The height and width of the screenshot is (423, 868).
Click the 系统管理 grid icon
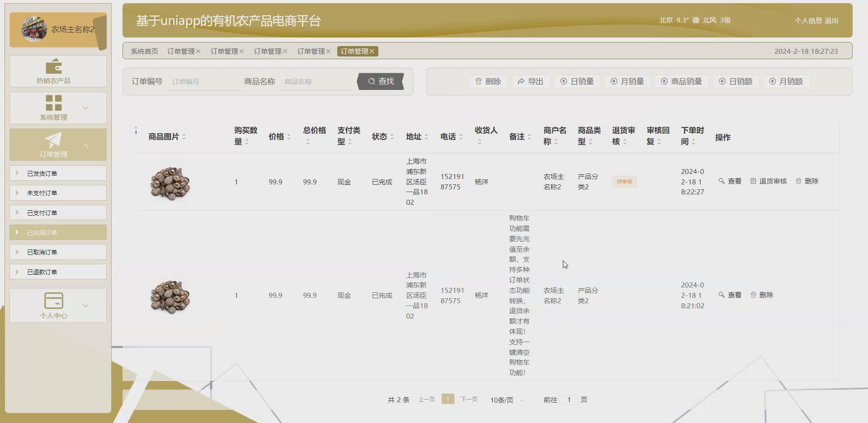click(x=53, y=103)
